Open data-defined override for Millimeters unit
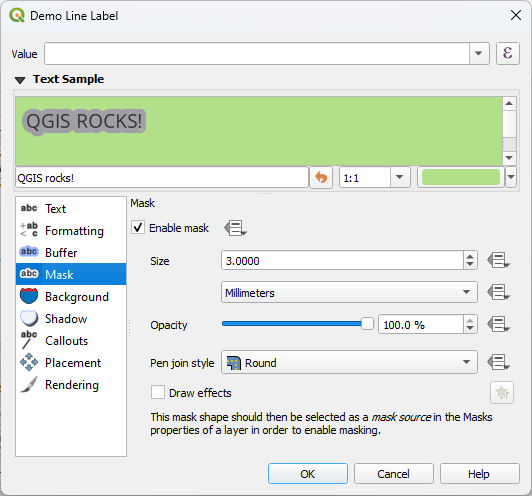Screen dimensions: 532x496 pos(498,292)
